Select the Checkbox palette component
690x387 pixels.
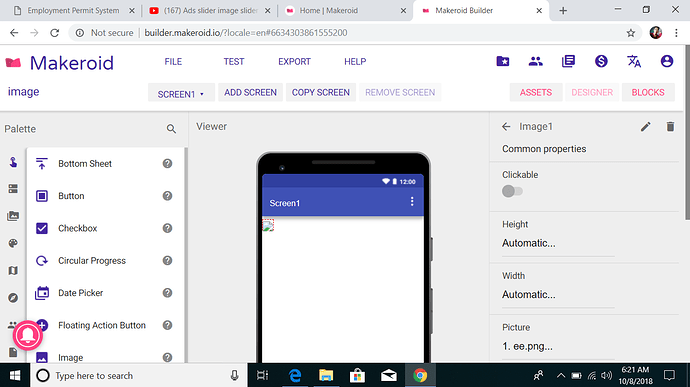[x=106, y=228]
